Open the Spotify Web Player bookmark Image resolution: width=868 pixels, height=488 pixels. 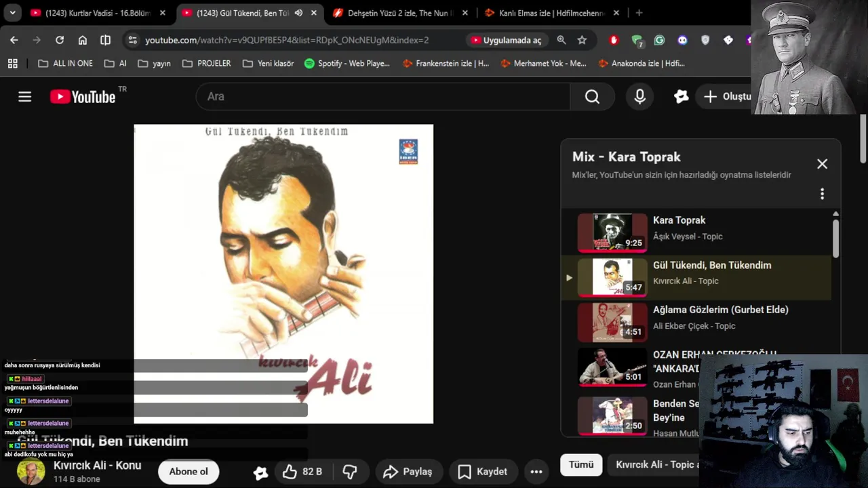coord(347,63)
